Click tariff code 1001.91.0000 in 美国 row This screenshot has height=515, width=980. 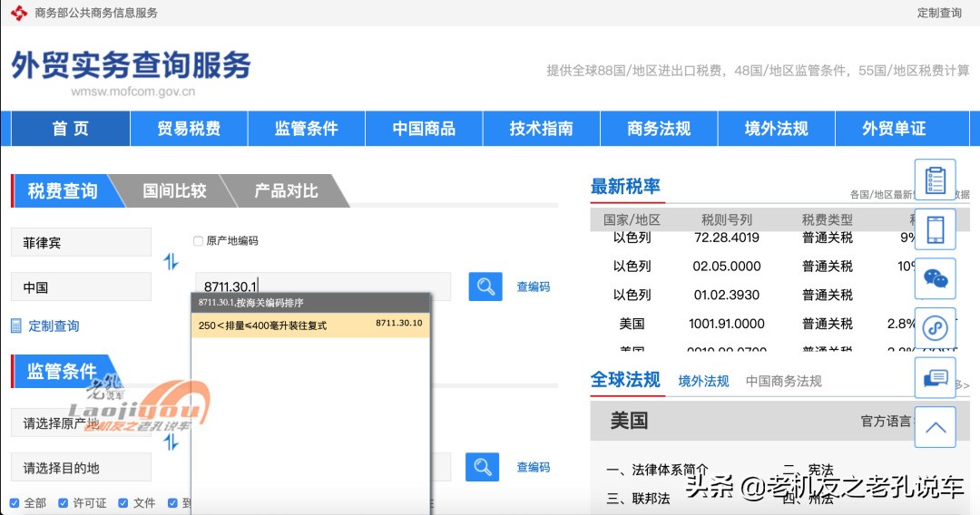[727, 324]
